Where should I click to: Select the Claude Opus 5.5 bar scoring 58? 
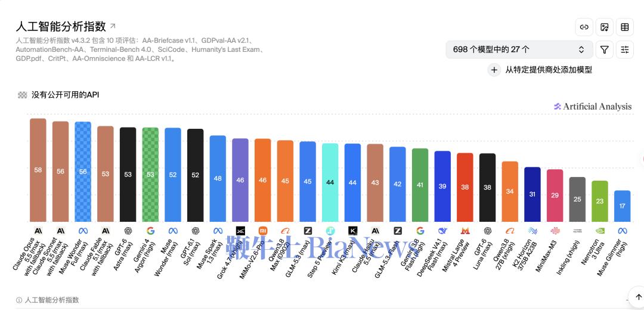[x=38, y=170]
